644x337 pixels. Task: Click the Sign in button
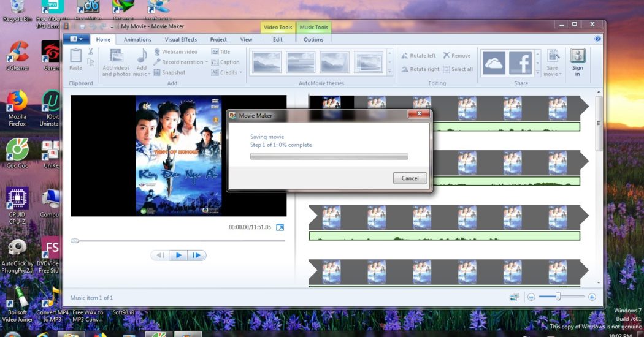(578, 62)
